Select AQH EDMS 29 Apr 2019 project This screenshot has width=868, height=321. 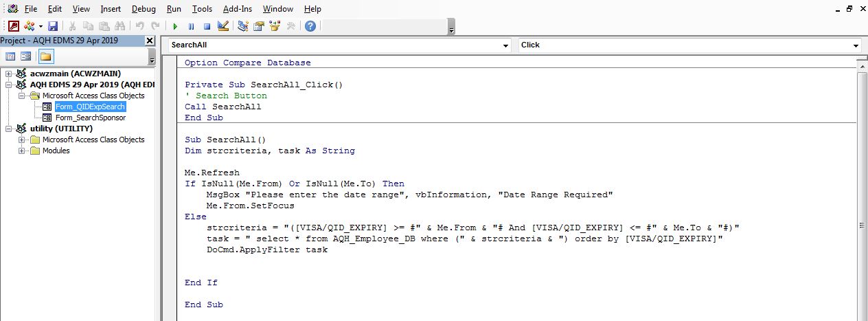(92, 85)
